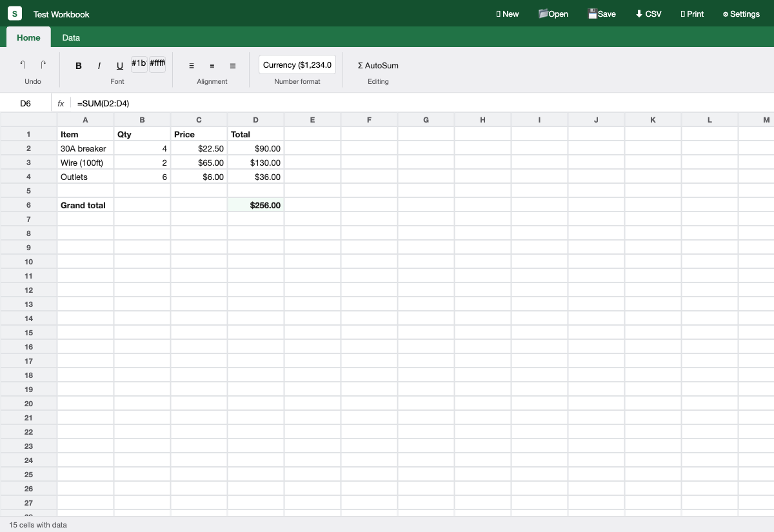Screen dimensions: 774x532
Task: Click the fx function icon
Action: pos(61,103)
